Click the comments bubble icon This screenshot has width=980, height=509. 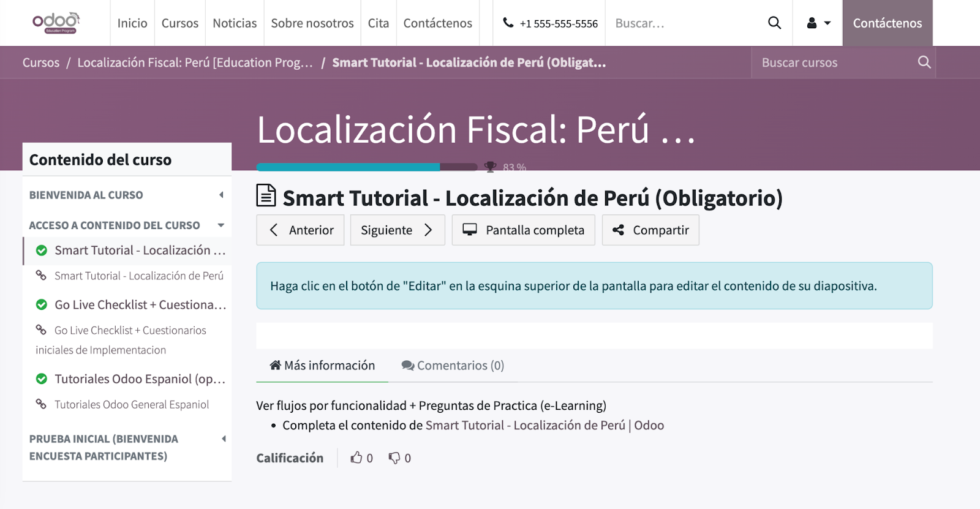click(x=407, y=365)
